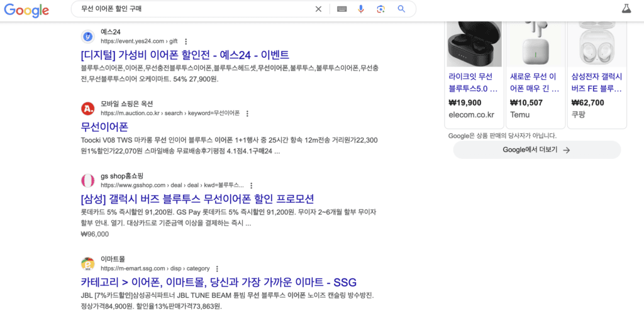Click the Galaxy Buds FE product image
Image resolution: width=644 pixels, height=316 pixels.
(x=597, y=43)
